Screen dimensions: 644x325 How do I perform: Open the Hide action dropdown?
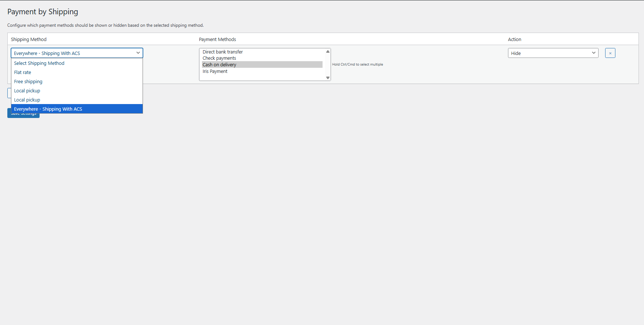(553, 53)
